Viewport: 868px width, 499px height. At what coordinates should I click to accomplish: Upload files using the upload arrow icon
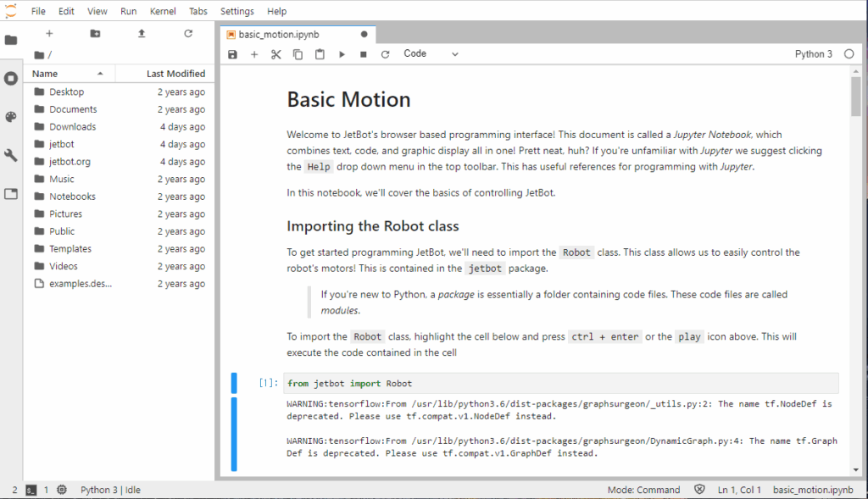coord(142,34)
